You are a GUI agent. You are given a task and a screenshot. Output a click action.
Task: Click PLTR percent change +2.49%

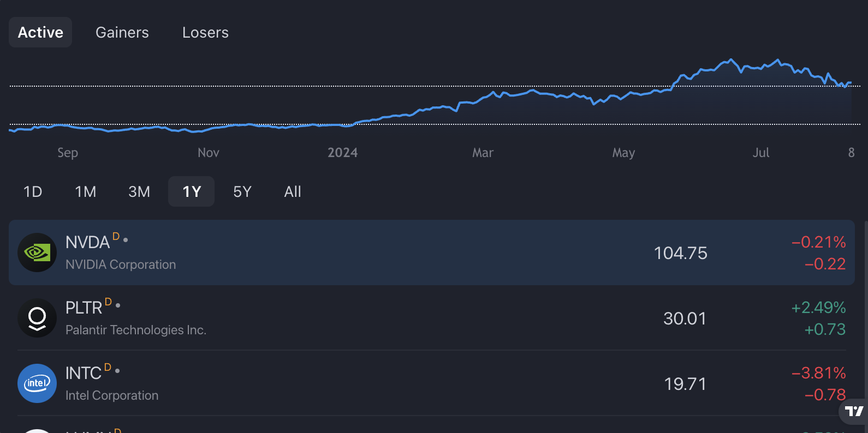(x=819, y=308)
